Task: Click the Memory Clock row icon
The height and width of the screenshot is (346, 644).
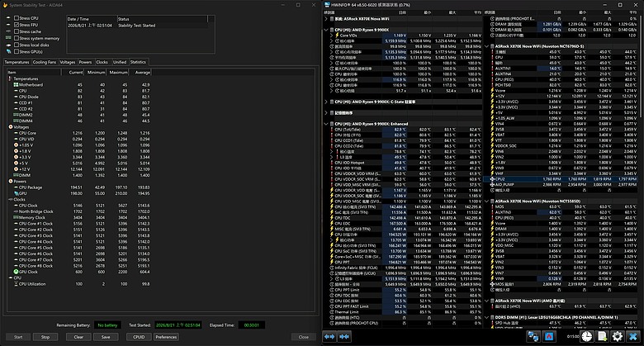Action: pos(16,217)
